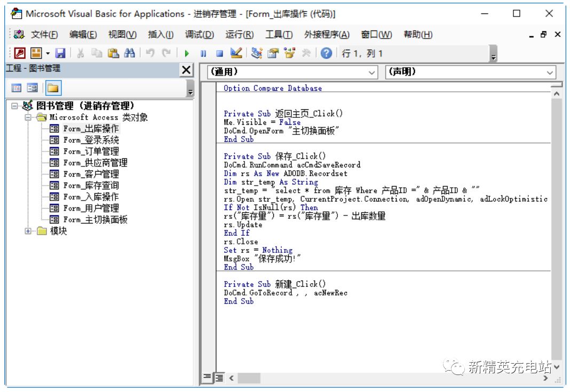Open the 编辑(E) menu

click(83, 35)
